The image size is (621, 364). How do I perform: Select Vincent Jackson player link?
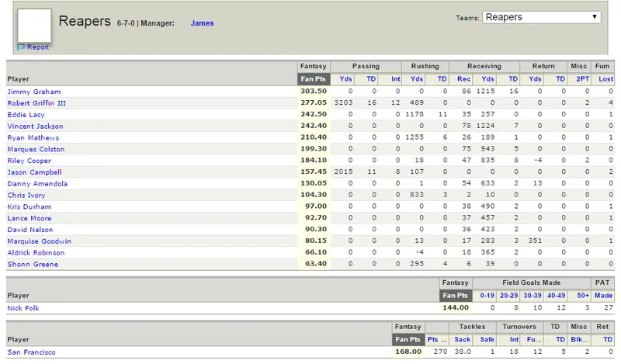point(35,126)
